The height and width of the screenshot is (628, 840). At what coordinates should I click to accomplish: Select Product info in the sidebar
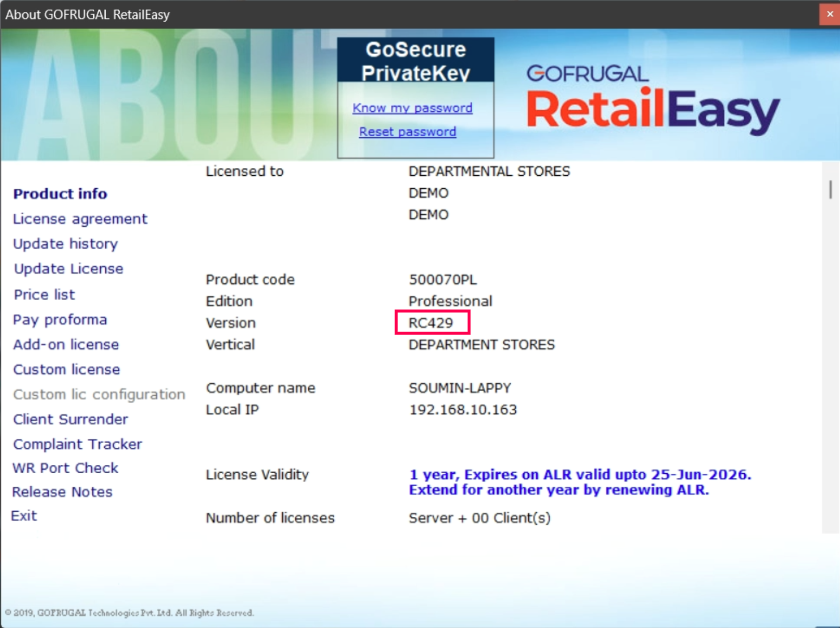tap(60, 194)
